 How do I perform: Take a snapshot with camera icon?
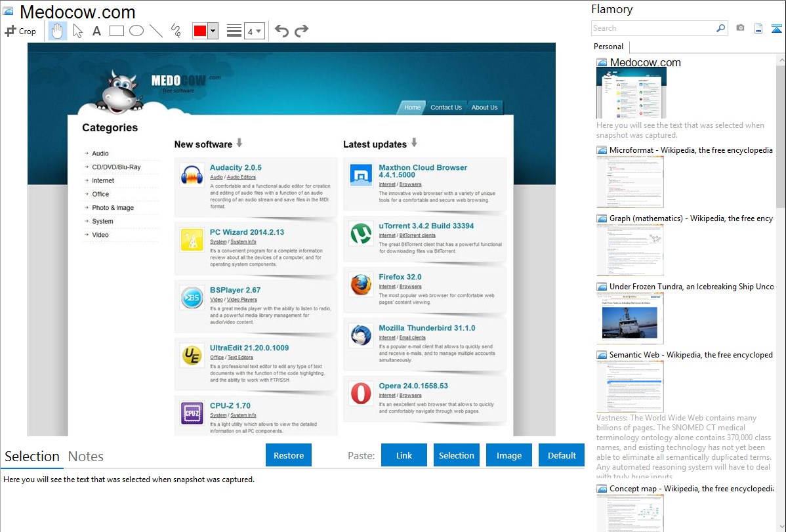coord(740,28)
